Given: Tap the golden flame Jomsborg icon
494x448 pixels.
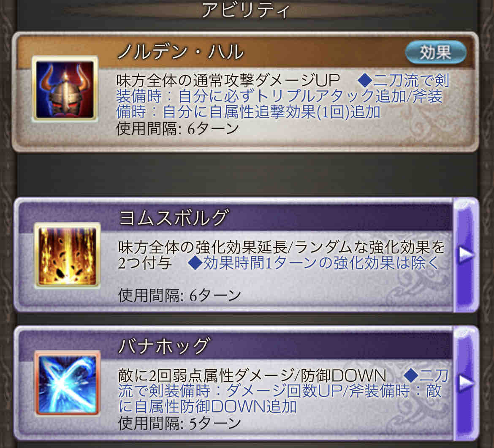Looking at the screenshot, I should [x=67, y=255].
